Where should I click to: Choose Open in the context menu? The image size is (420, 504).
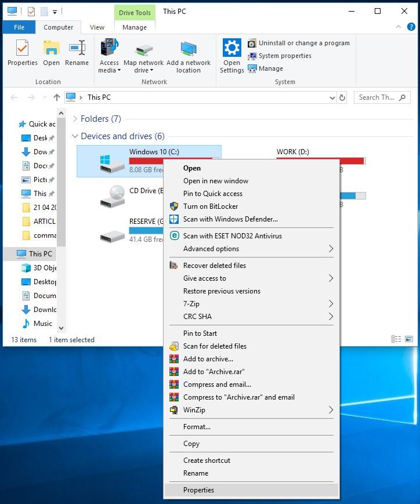click(x=252, y=168)
